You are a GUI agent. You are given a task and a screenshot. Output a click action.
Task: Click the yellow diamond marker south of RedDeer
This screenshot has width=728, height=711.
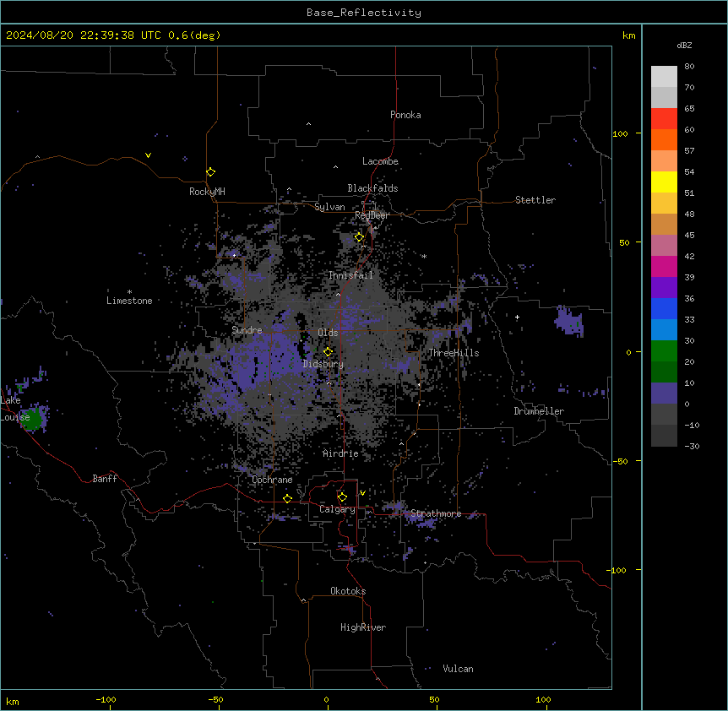click(359, 237)
